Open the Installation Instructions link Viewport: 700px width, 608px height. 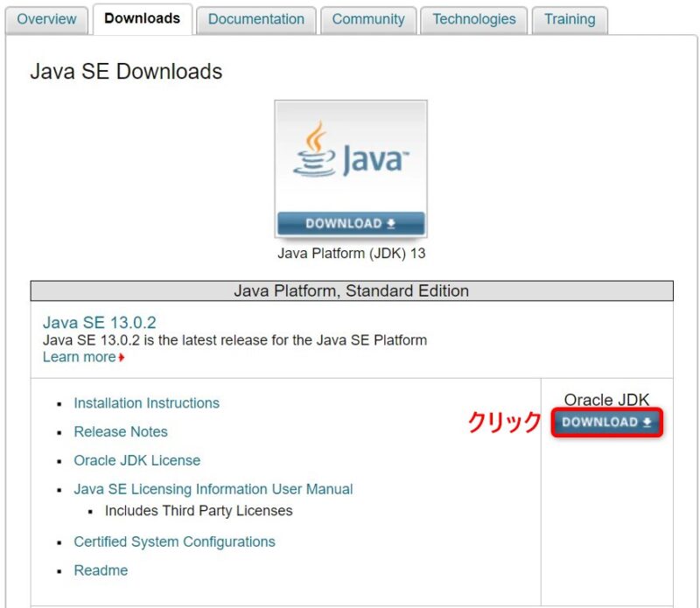click(146, 403)
